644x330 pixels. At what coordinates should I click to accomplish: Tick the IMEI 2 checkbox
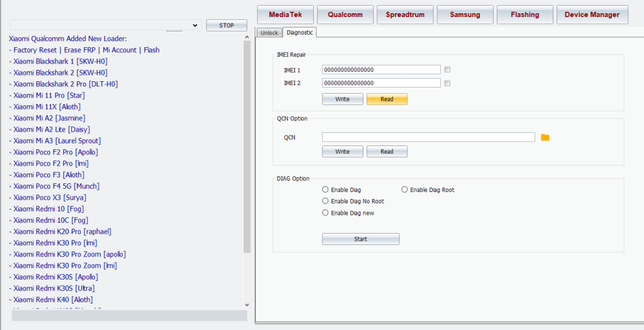447,83
